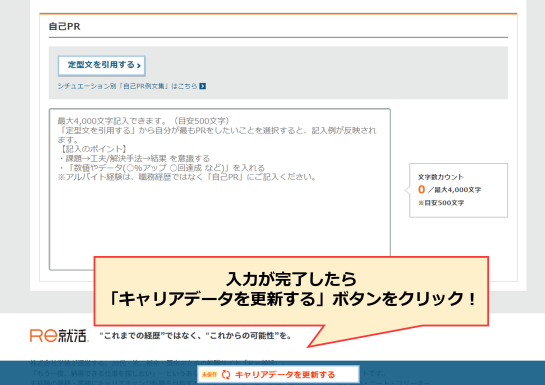Click the 未保存 badge in the update bar
Screen dimensions: 545x385
pyautogui.click(x=209, y=375)
